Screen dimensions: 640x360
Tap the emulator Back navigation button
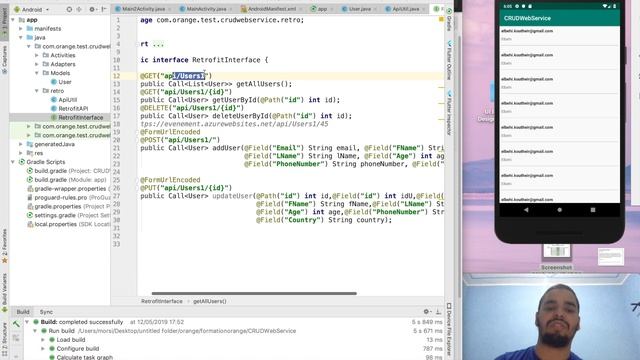click(526, 210)
